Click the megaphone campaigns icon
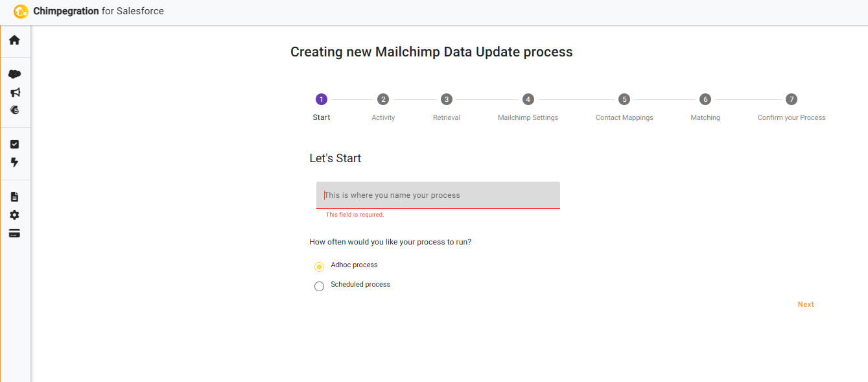The height and width of the screenshot is (382, 868). tap(14, 92)
